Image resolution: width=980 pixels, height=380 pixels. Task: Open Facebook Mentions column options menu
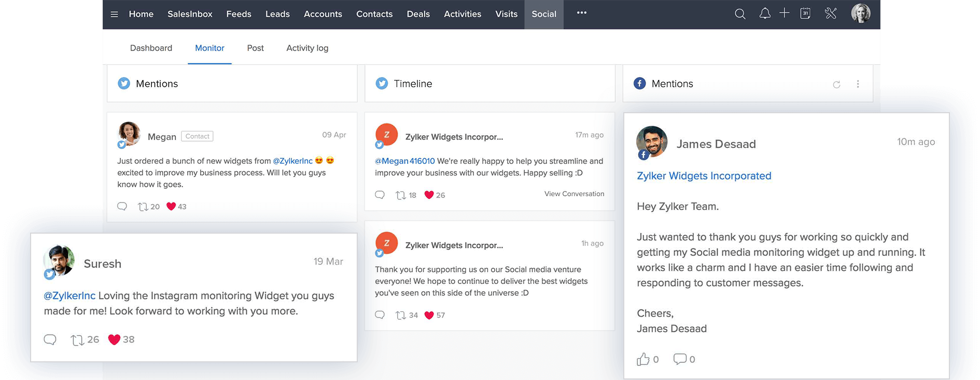pos(858,84)
